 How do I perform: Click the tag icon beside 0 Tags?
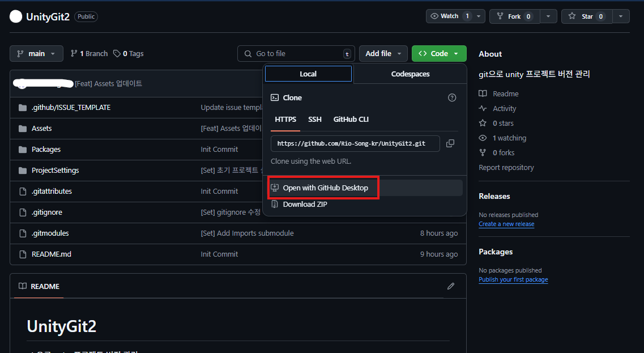pos(117,53)
